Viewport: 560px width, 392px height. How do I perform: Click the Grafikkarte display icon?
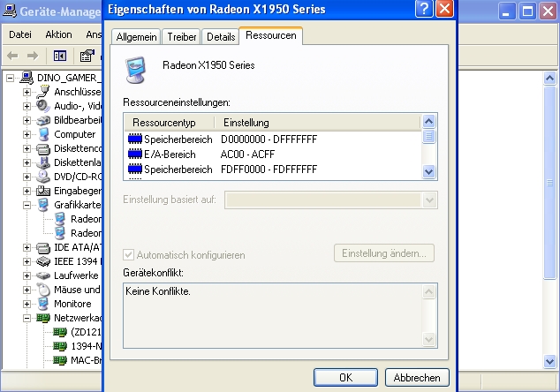coord(43,205)
